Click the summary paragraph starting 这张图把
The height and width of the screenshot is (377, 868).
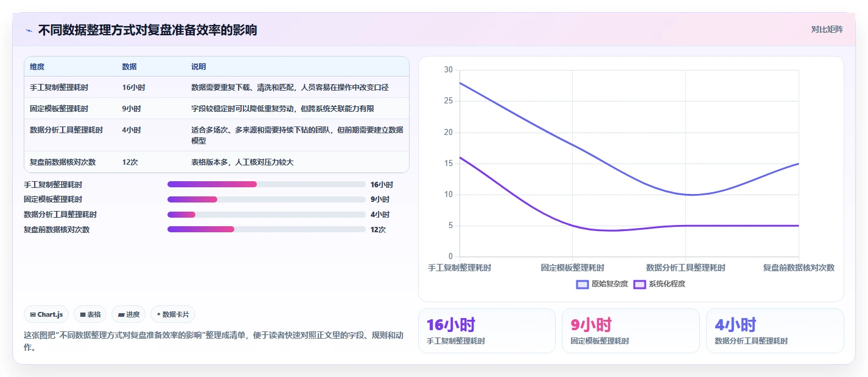pyautogui.click(x=213, y=341)
